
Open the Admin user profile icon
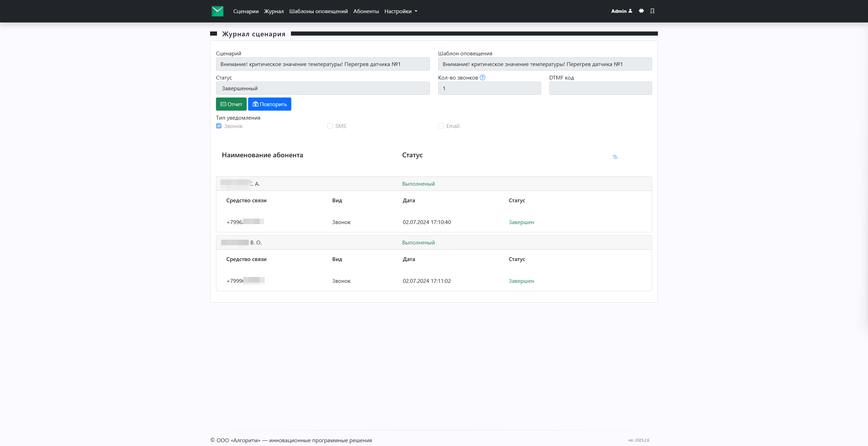630,11
